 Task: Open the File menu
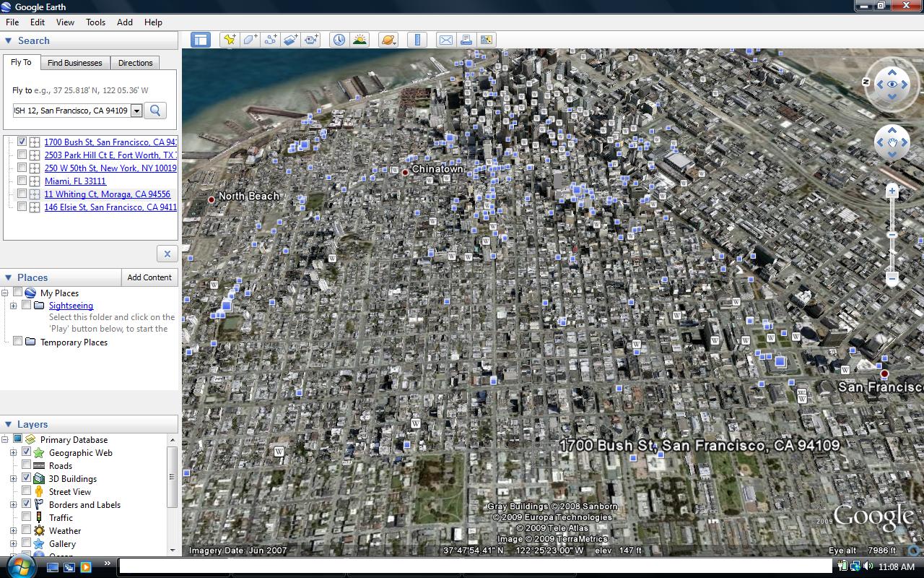[12, 22]
